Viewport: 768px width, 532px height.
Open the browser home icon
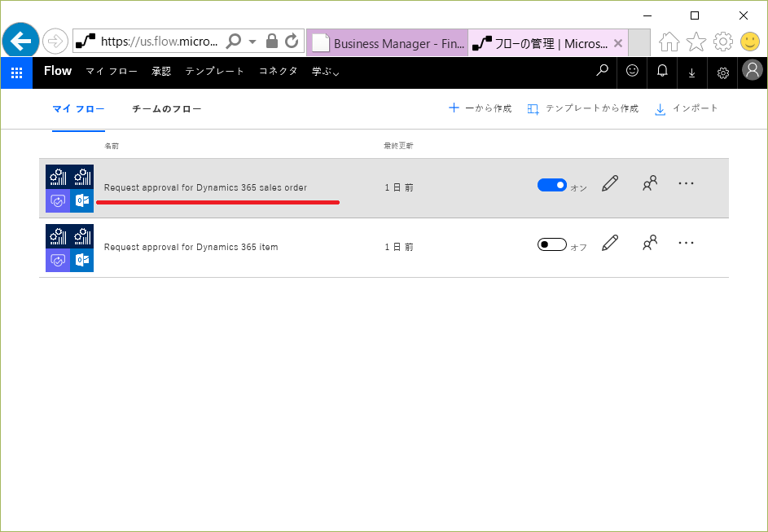[x=669, y=42]
